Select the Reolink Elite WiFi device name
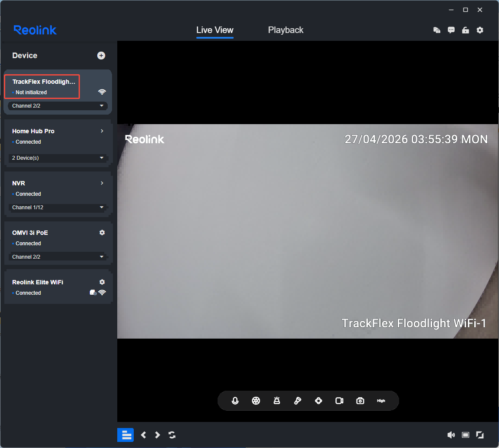 [37, 282]
